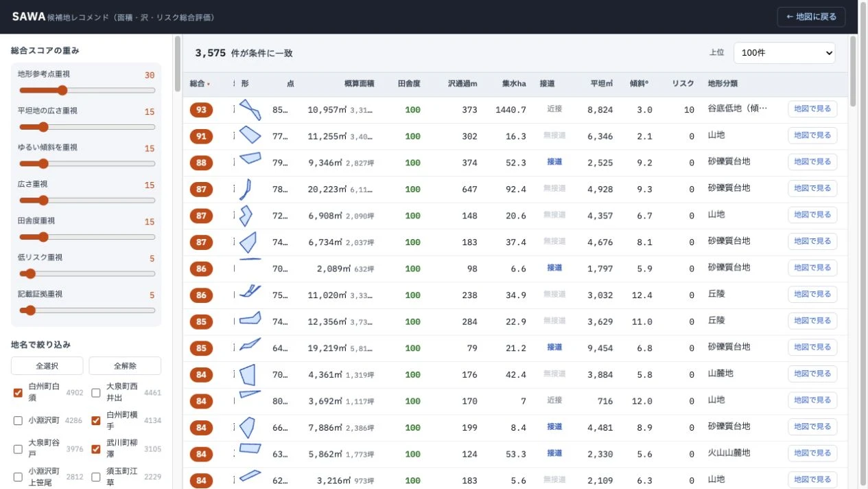Uncheck the 白州町白須 place filter
Viewport: 868px width, 489px height.
click(18, 393)
